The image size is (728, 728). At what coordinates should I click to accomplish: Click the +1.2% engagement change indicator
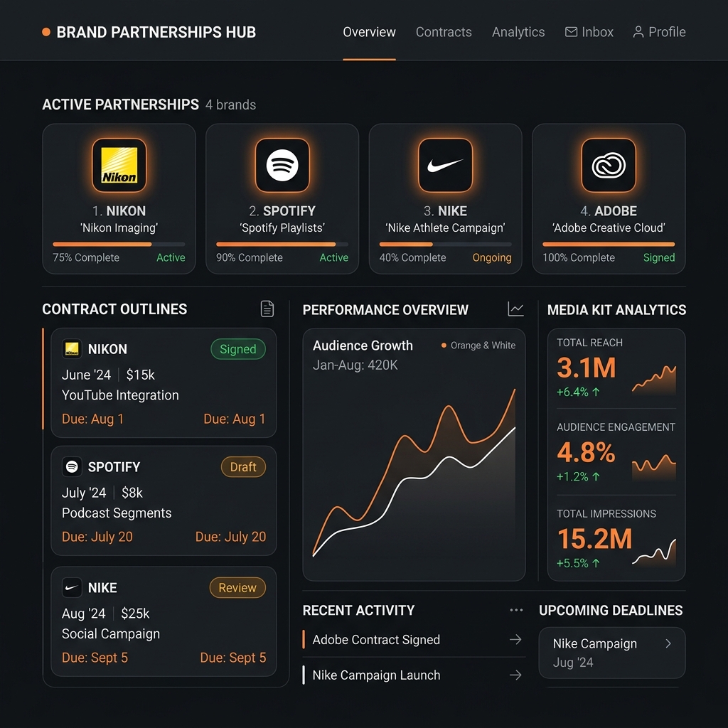click(x=578, y=476)
